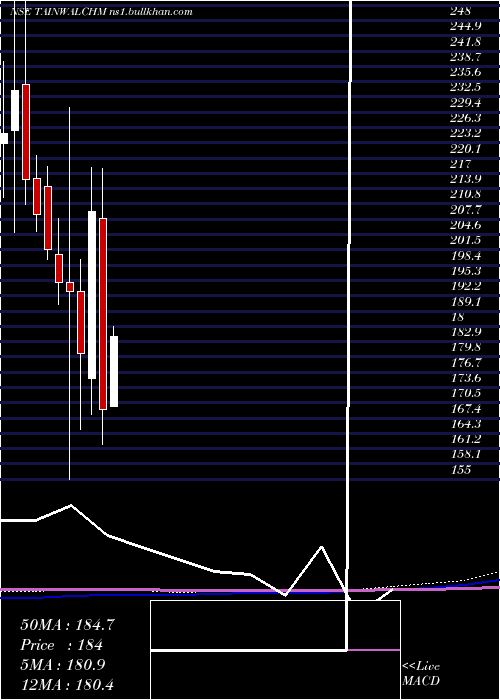Click the 164.3 price axis label

[x=465, y=424]
